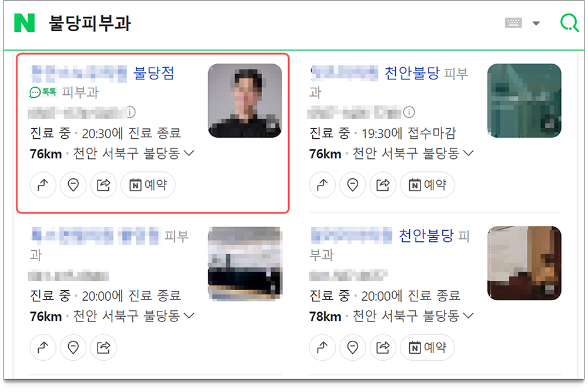588x392 pixels.
Task: Click map pin icon in 19:30 접수마감 listing
Action: pyautogui.click(x=353, y=185)
